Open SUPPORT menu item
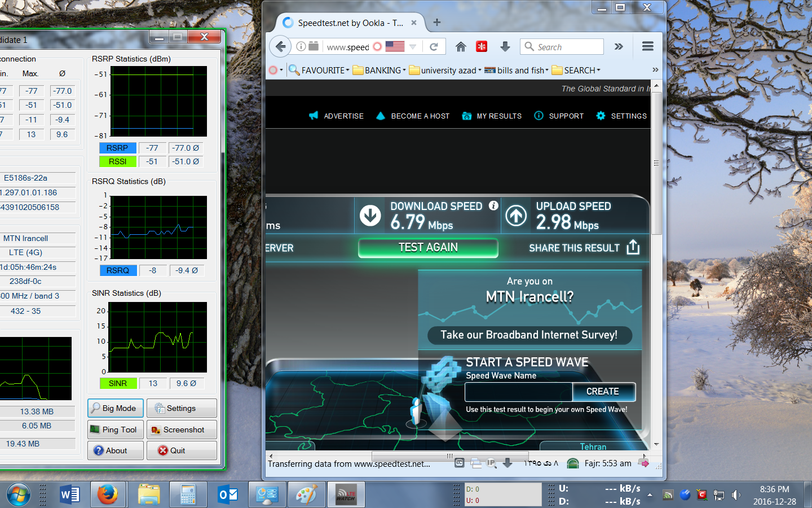This screenshot has width=812, height=508. [559, 116]
